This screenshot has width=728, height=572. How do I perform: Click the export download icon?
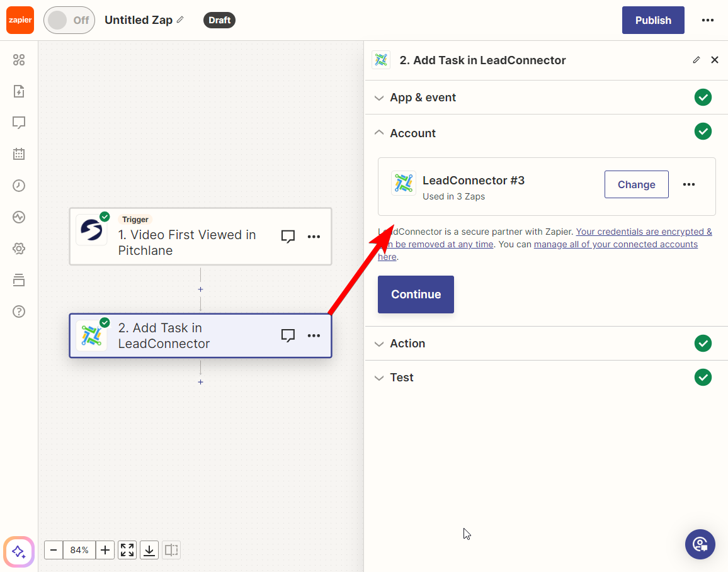pyautogui.click(x=149, y=550)
